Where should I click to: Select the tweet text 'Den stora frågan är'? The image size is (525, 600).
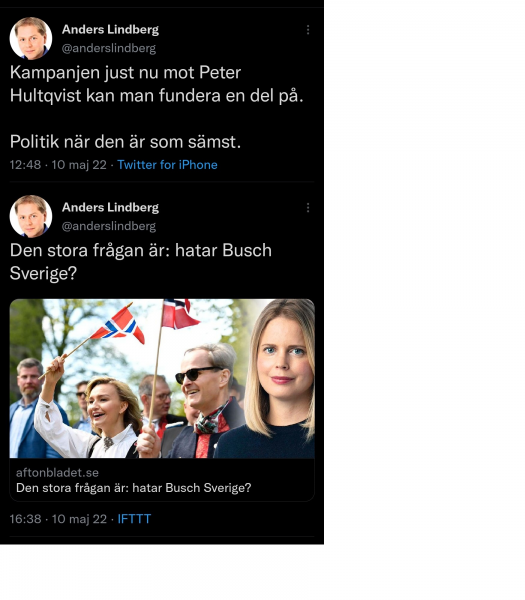pos(140,262)
